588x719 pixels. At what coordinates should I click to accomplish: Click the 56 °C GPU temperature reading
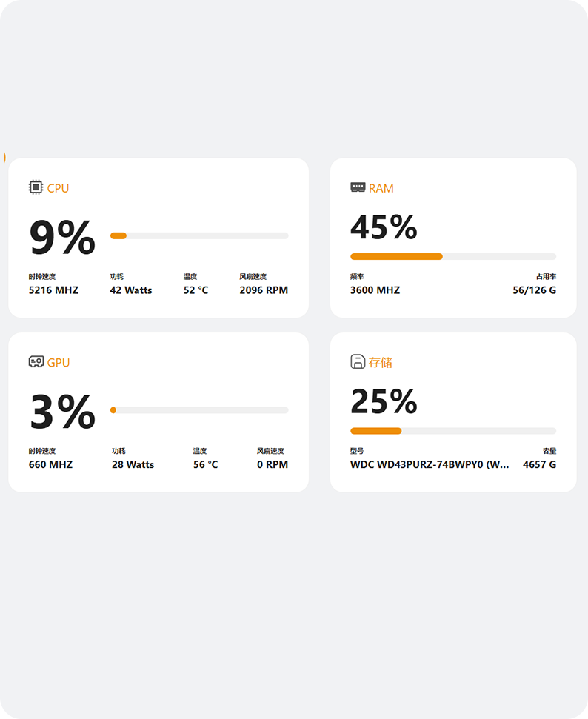click(x=205, y=464)
